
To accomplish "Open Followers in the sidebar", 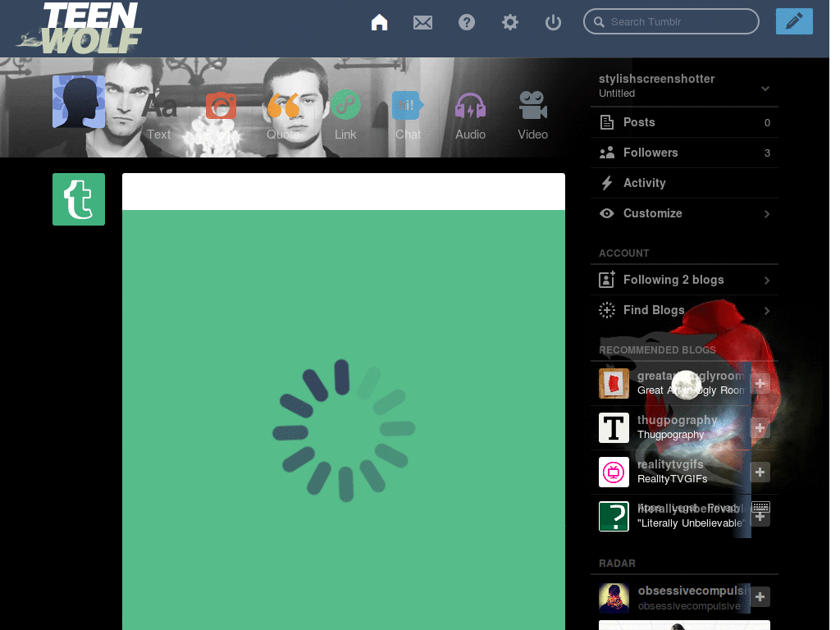I will [684, 153].
